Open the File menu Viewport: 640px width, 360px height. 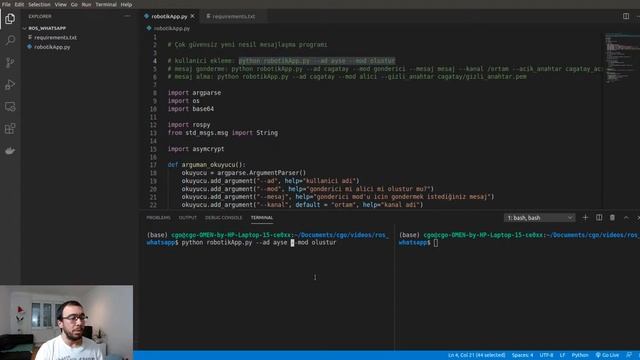[x=6, y=4]
